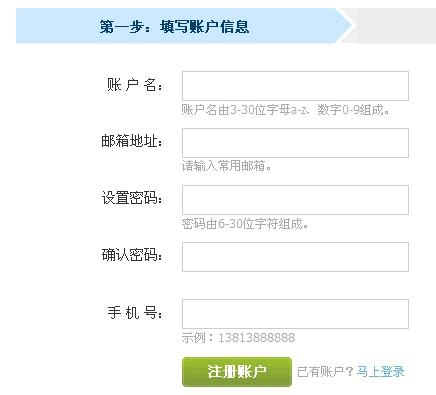Click the example phone number 13813888888
The width and height of the screenshot is (436, 395).
point(256,338)
